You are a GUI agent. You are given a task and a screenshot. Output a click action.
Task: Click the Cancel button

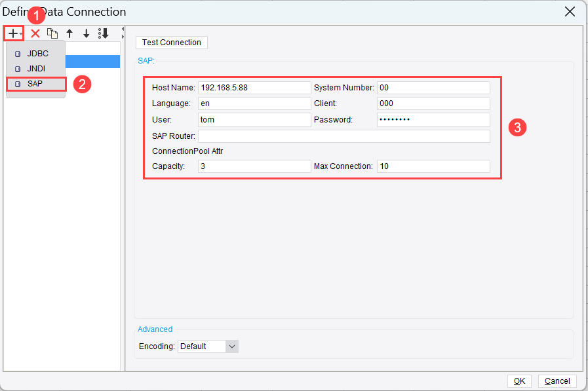pos(557,381)
